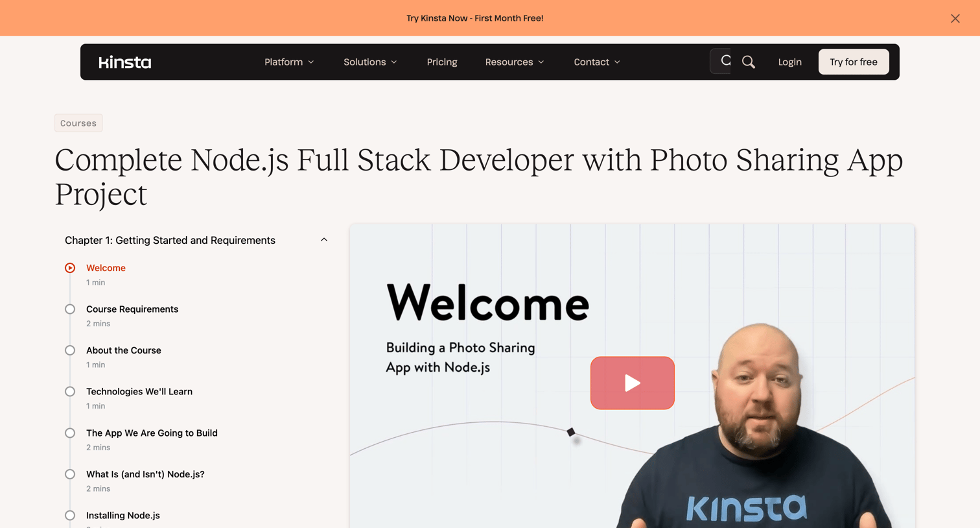980x528 pixels.
Task: Click Chapter 1: Getting Started and Requirements heading
Action: (170, 240)
